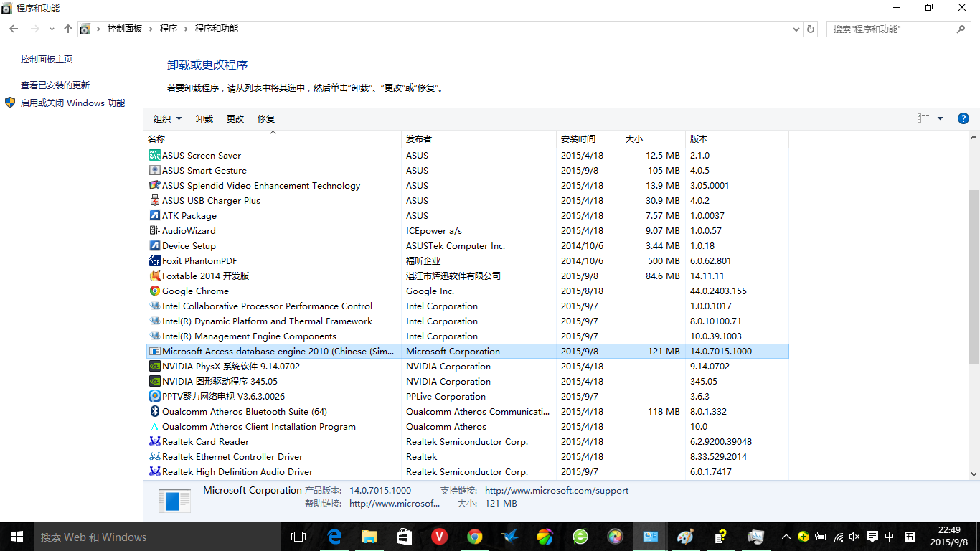Select Intel(R) Management Engine Components row
980x551 pixels.
point(466,336)
